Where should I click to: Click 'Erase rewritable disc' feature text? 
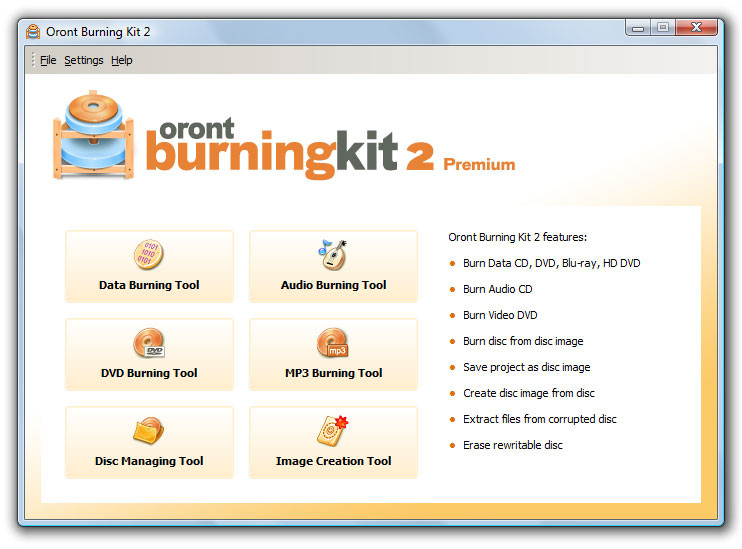point(512,445)
